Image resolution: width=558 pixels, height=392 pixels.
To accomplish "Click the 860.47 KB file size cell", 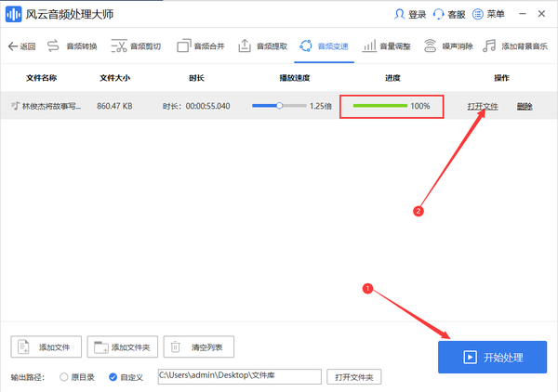I will (114, 106).
